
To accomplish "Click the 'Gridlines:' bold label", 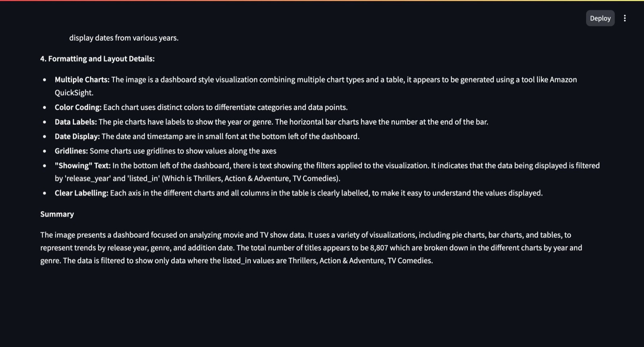I will (x=71, y=151).
